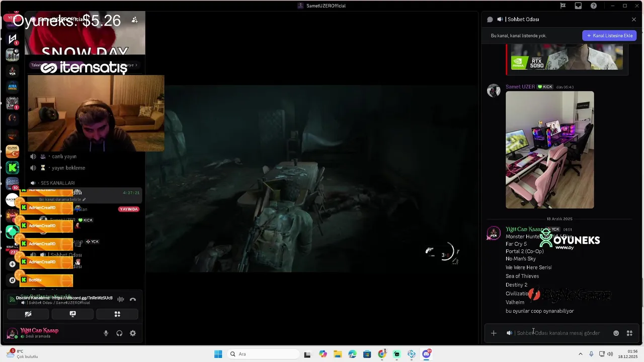Open Microsoft Store from the taskbar
Screen dimensions: 644x362
(x=367, y=354)
